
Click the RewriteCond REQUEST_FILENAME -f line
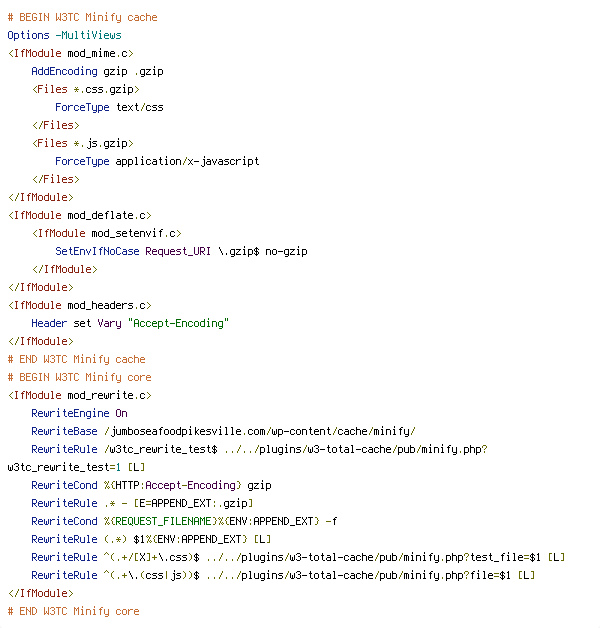184,521
